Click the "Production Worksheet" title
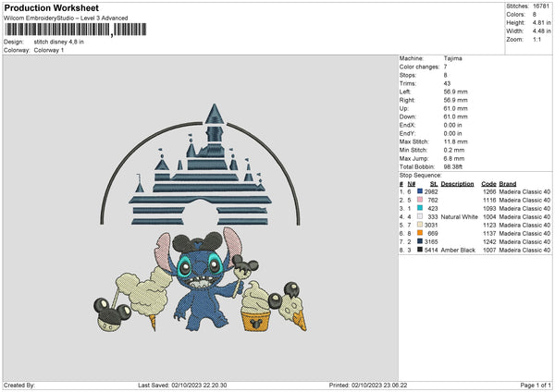Screen dimensions: 555x392 point(51,7)
